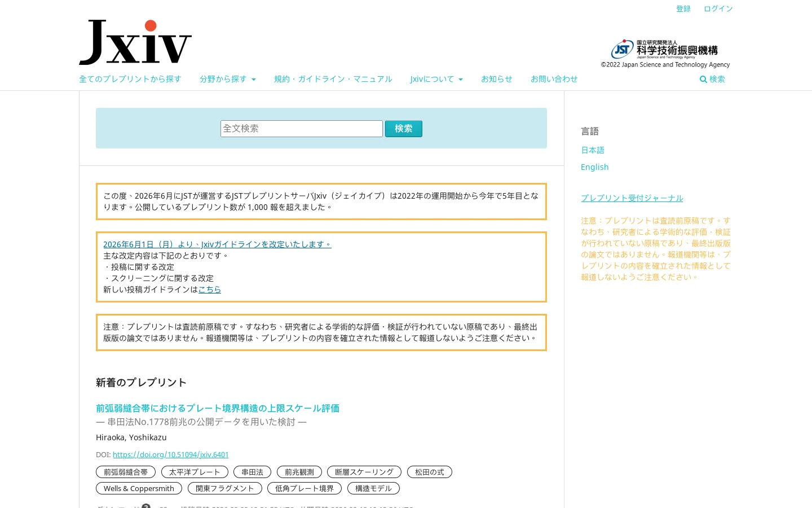This screenshot has width=812, height=508.
Task: Expand 分野から探す dropdown
Action: coord(228,79)
